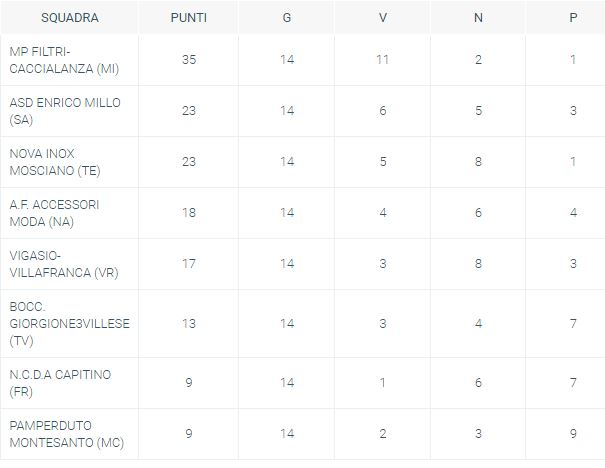Select VIGASIO-VILLAFRANCA (VR) row name
The width and height of the screenshot is (605, 468).
(64, 264)
